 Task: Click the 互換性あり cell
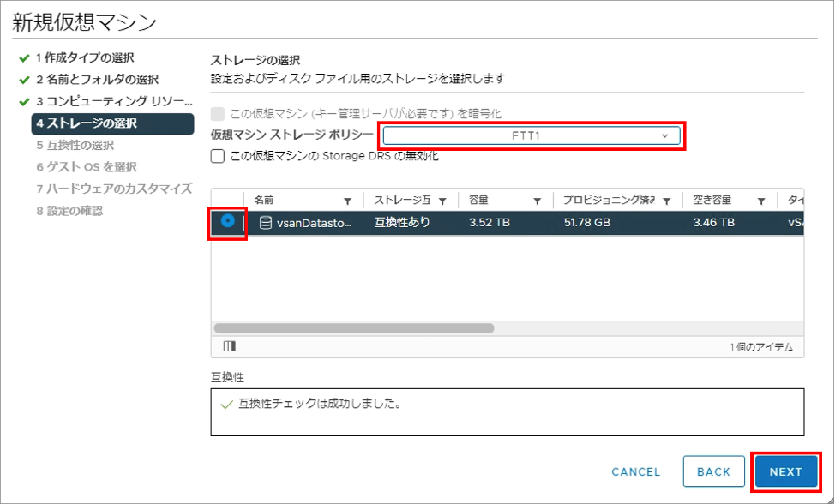[x=402, y=223]
